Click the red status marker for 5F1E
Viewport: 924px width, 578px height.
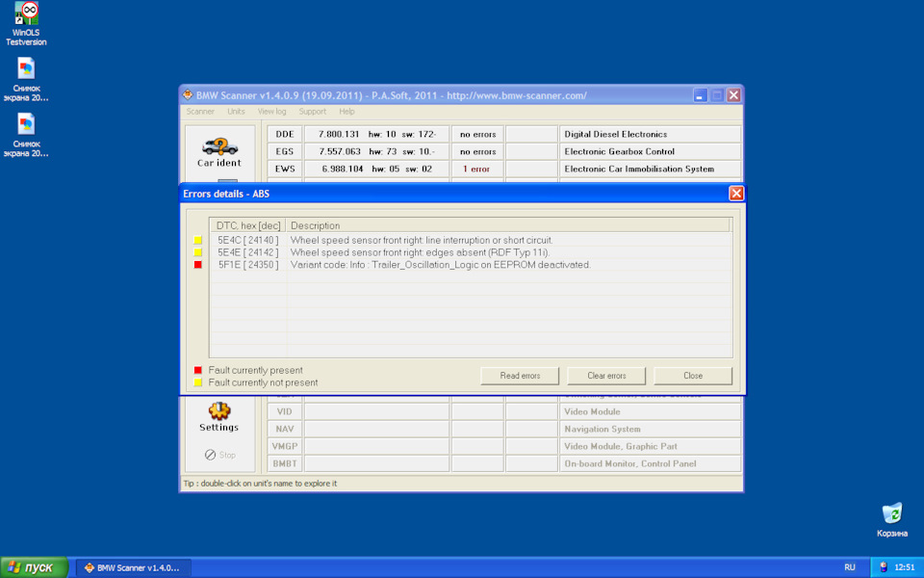coord(197,265)
